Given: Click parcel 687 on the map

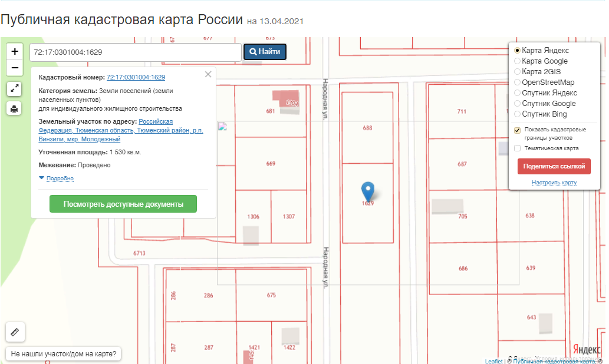Looking at the screenshot, I should [x=462, y=164].
